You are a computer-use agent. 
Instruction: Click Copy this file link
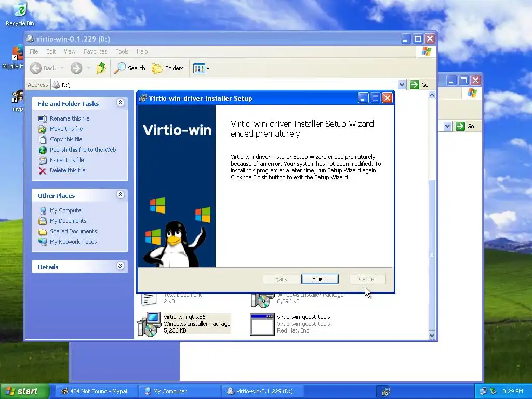(66, 139)
